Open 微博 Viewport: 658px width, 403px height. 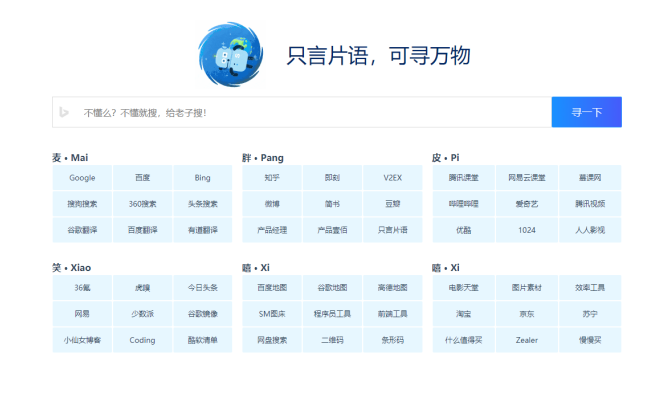[272, 204]
